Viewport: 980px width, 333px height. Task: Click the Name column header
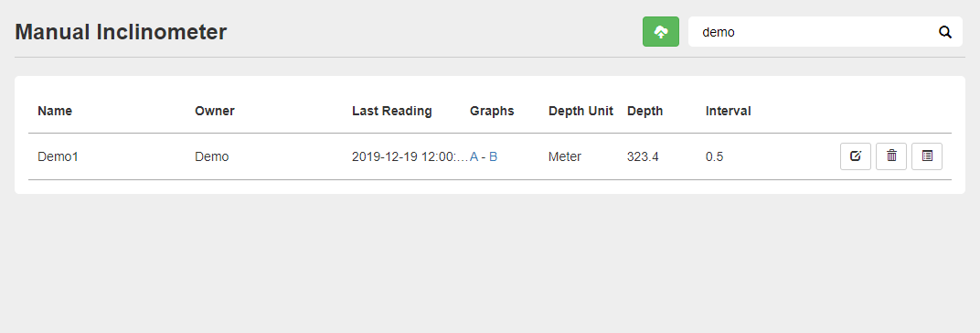(x=55, y=112)
